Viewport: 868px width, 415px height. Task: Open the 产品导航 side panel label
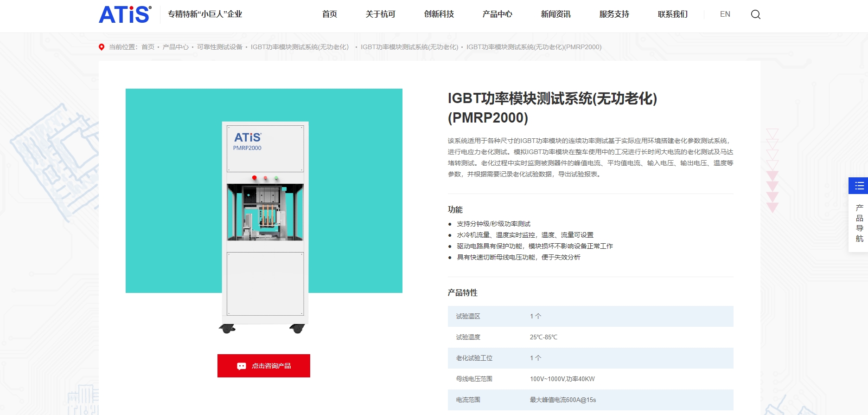[859, 223]
